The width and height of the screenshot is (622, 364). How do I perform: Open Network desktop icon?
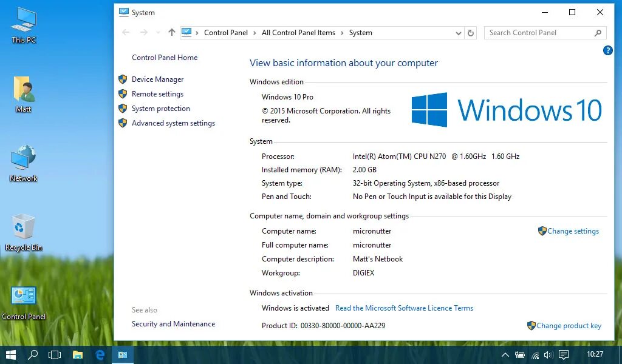click(x=24, y=163)
